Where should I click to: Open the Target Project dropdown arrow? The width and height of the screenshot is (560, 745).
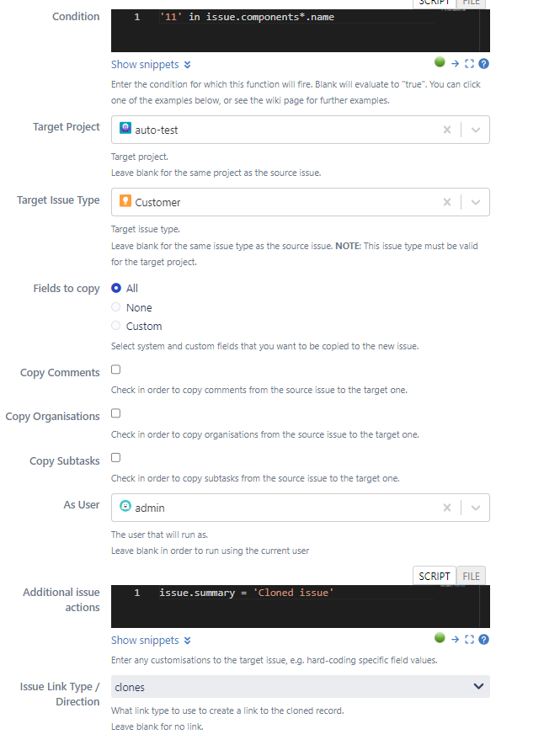(476, 130)
